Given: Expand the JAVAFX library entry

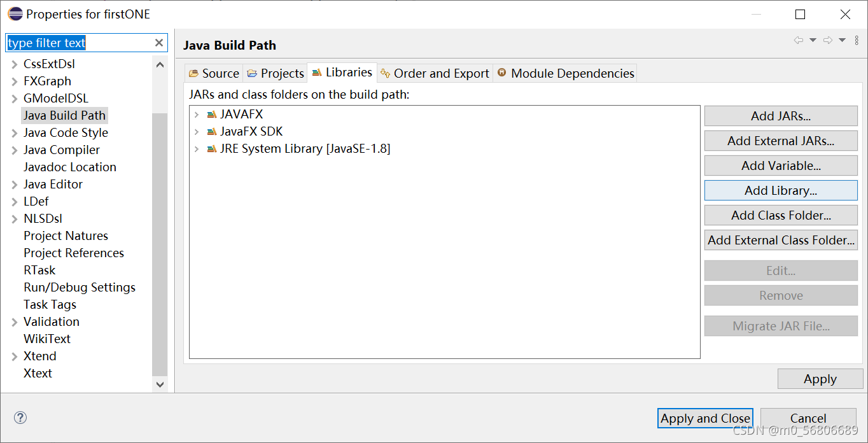Looking at the screenshot, I should 195,114.
